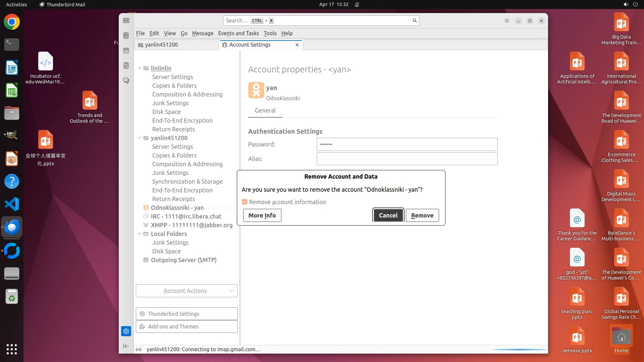Image resolution: width=644 pixels, height=362 pixels.
Task: Collapse the yanlin451200 account tree
Action: [140, 138]
